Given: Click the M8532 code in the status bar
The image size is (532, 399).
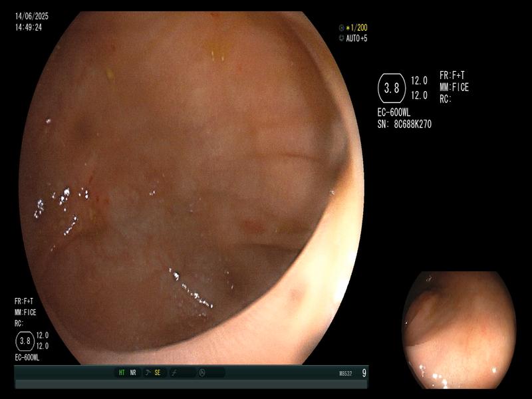Looking at the screenshot, I should click(x=345, y=374).
